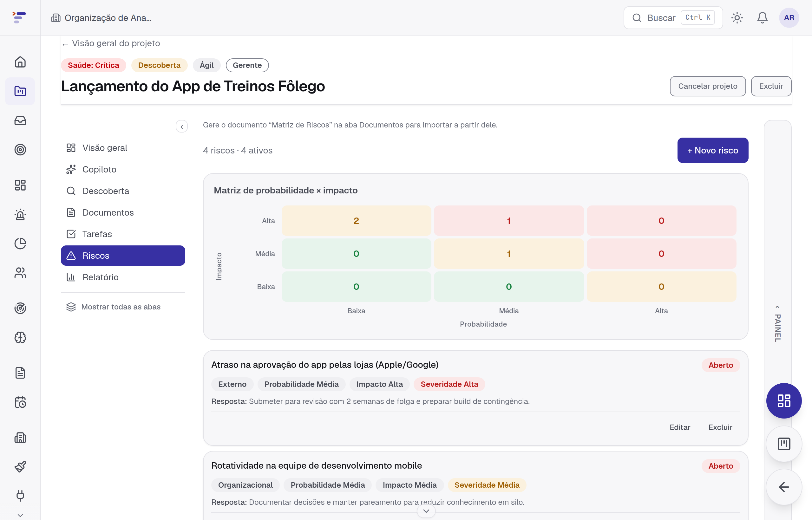Delete the Atraso na aprovação risk
This screenshot has height=520, width=812.
point(720,427)
